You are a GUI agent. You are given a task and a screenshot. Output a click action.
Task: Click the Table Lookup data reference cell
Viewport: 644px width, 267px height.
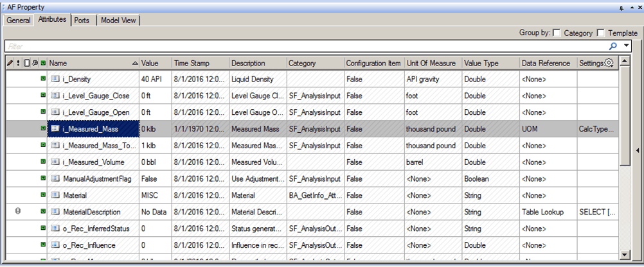coord(548,212)
